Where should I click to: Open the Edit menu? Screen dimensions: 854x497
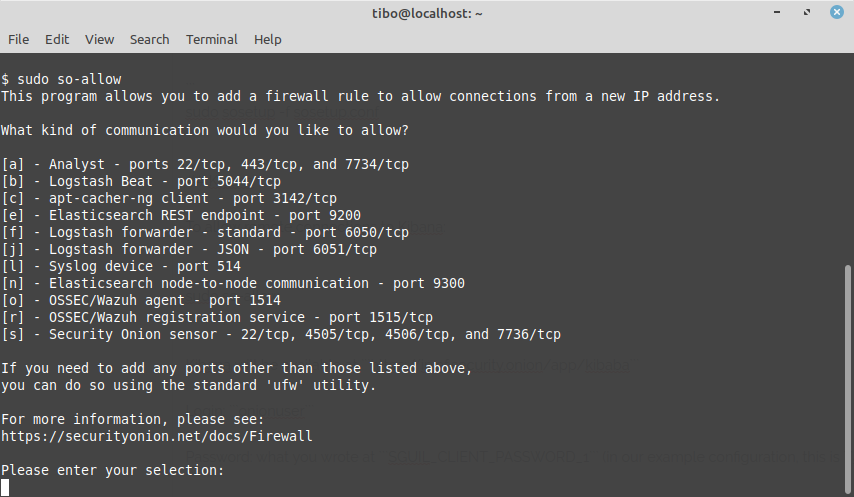57,40
